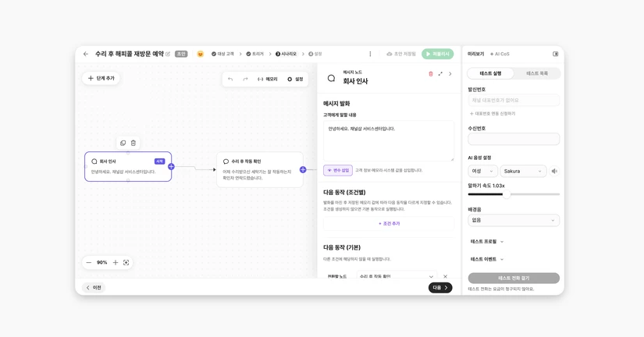Open the three-dot more options menu
Image resolution: width=644 pixels, height=337 pixels.
[x=370, y=54]
